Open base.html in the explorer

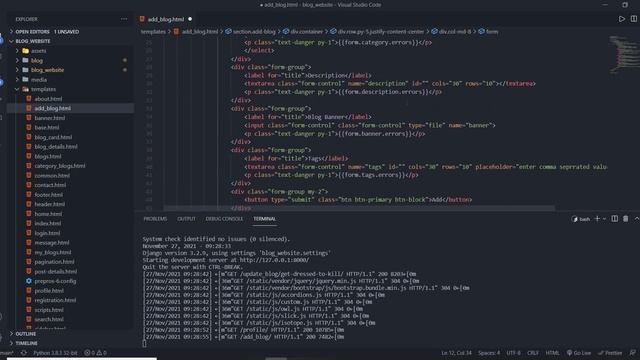point(47,127)
